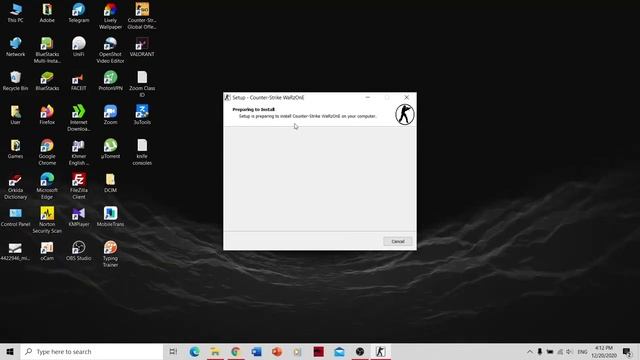The width and height of the screenshot is (640, 360).
Task: Open the Mail app in taskbar
Action: 339,351
